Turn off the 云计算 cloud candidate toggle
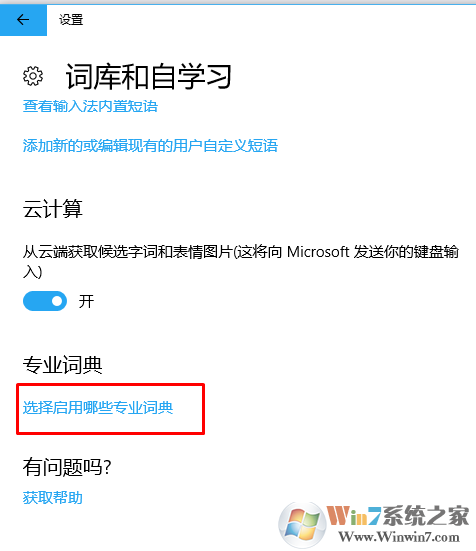 click(x=45, y=301)
